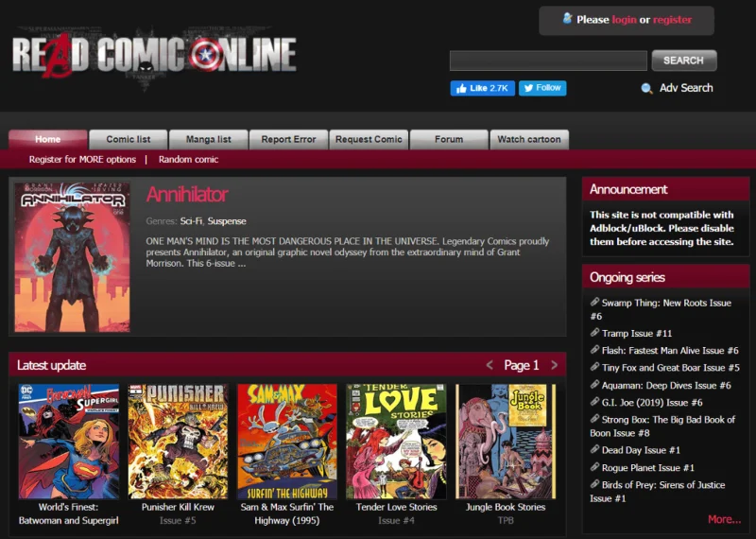Image resolution: width=756 pixels, height=539 pixels.
Task: Click the login link
Action: (625, 20)
